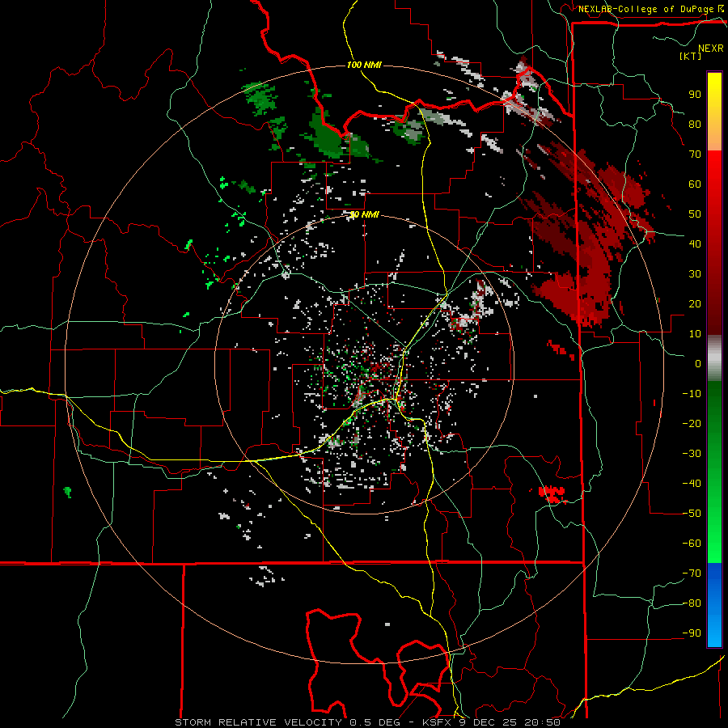Viewport: 728px width, 728px height.
Task: Select the 40 value on velocity scale
Action: [695, 244]
